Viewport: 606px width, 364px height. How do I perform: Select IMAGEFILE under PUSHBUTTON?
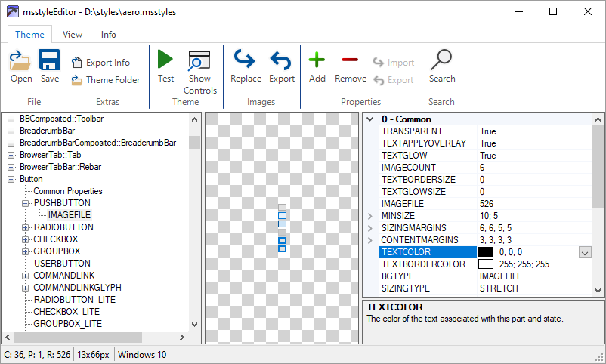coord(70,215)
